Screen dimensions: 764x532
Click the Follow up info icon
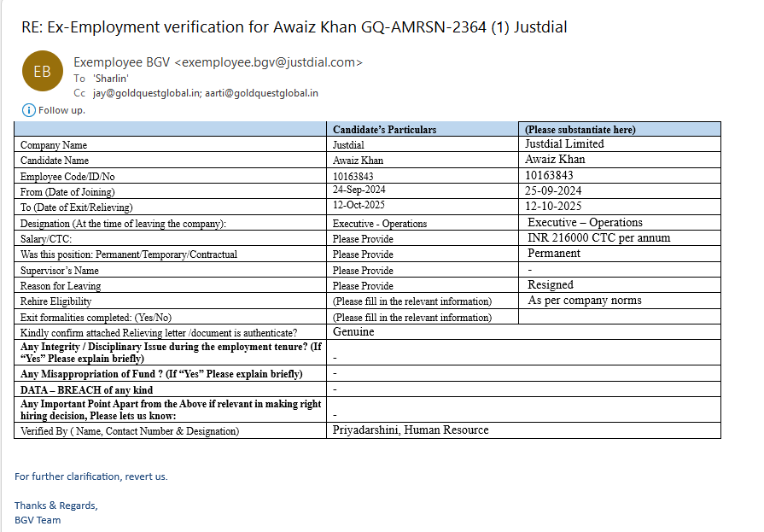[29, 110]
